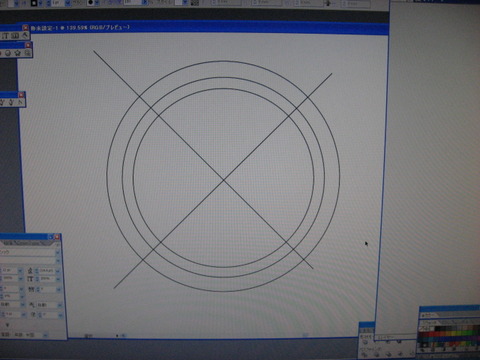Image resolution: width=480 pixels, height=360 pixels.
Task: Select the Vertical Type tool icon
Action: [x=6, y=36]
